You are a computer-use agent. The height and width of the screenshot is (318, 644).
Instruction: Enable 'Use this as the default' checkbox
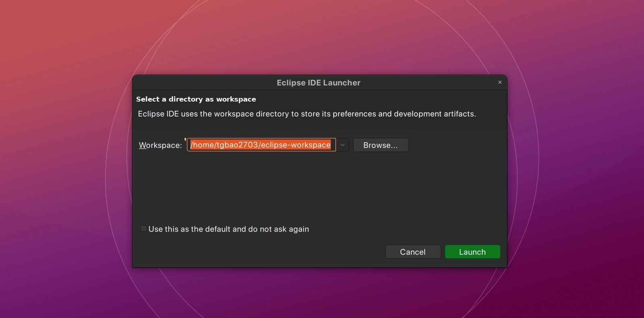click(143, 229)
